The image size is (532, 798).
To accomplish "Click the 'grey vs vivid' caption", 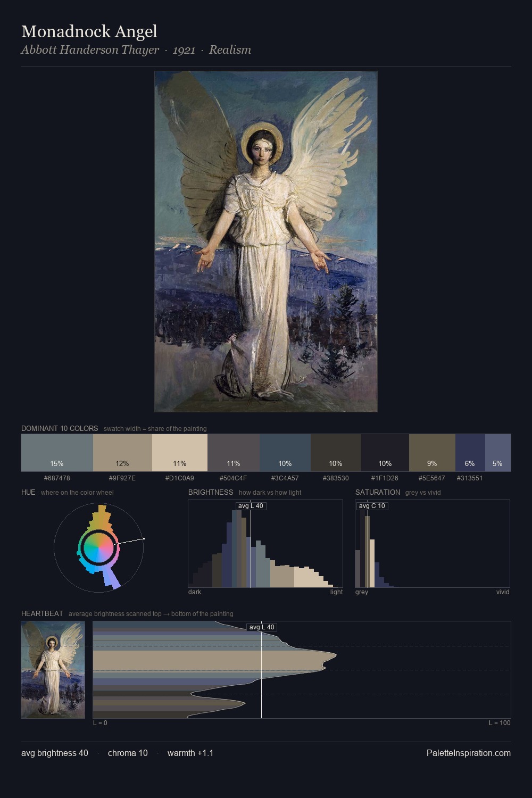I will 423,493.
